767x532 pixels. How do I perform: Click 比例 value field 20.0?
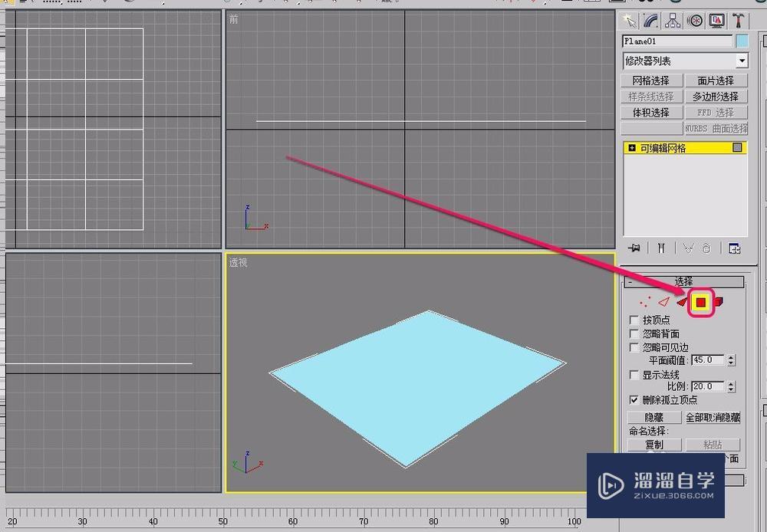[708, 387]
